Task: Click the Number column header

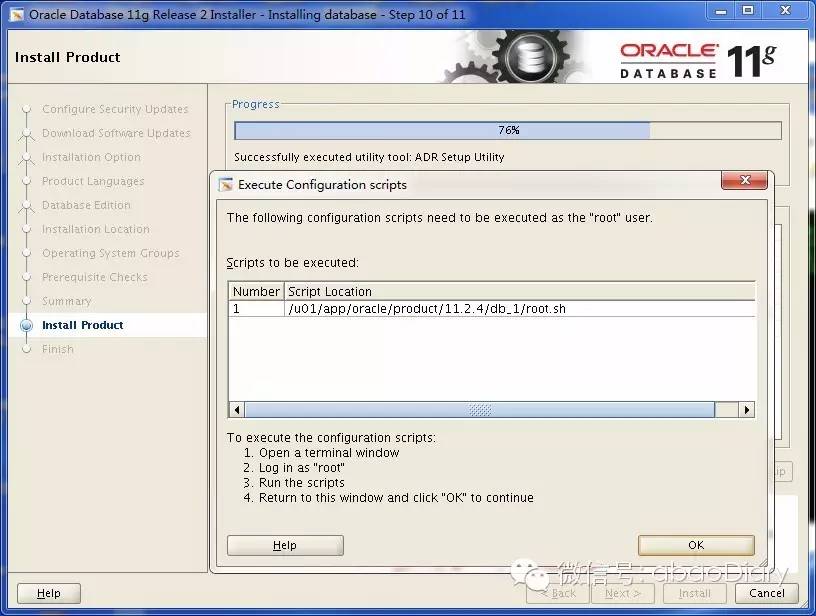Action: pos(256,291)
